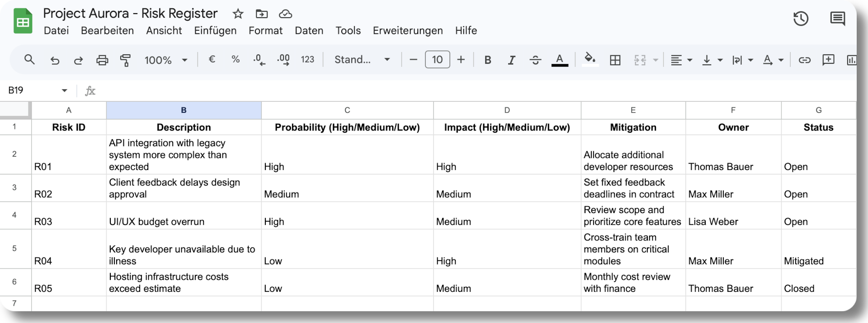
Task: Decrease font size with minus button
Action: [413, 59]
